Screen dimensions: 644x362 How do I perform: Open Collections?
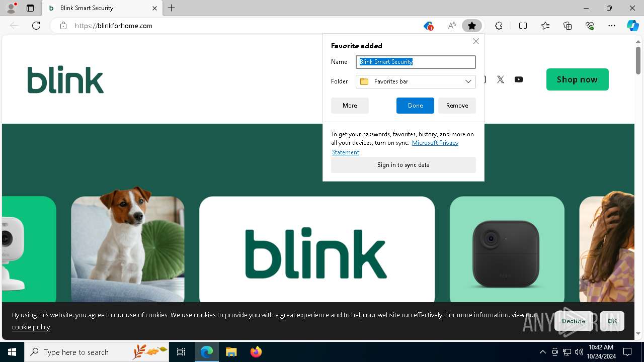click(568, 26)
